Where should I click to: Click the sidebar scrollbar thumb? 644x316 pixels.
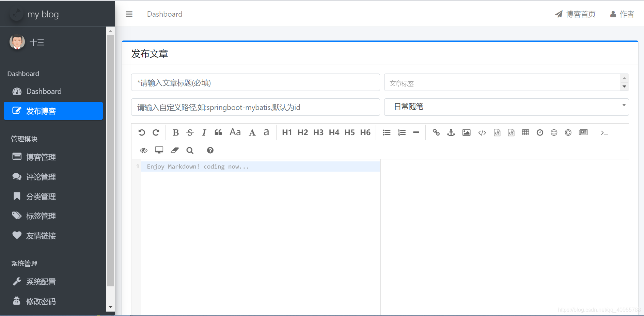110,161
